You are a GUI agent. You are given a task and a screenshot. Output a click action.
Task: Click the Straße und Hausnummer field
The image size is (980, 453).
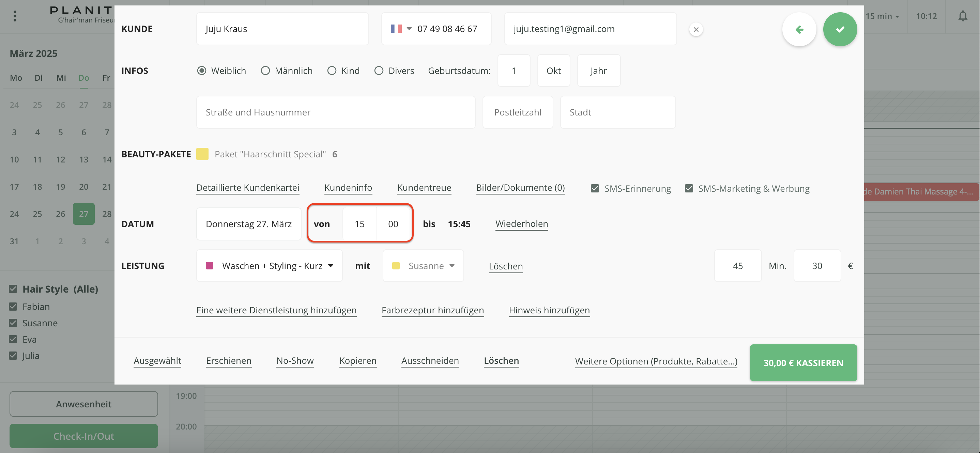click(335, 112)
